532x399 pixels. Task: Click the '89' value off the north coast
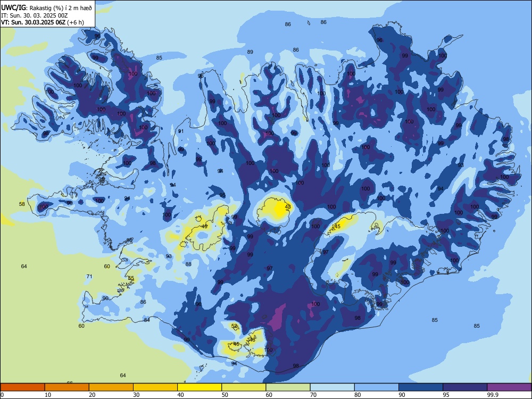(x=250, y=52)
